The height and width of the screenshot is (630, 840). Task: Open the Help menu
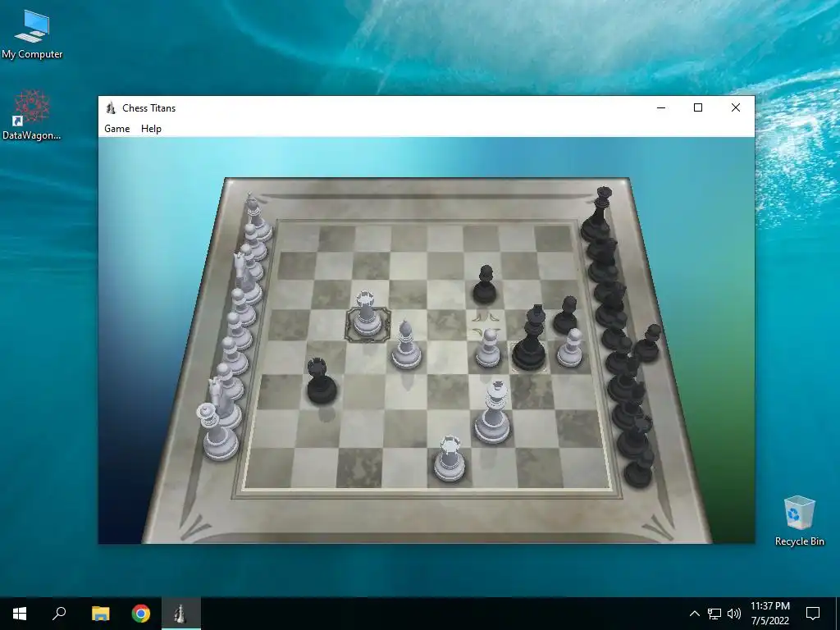point(151,129)
